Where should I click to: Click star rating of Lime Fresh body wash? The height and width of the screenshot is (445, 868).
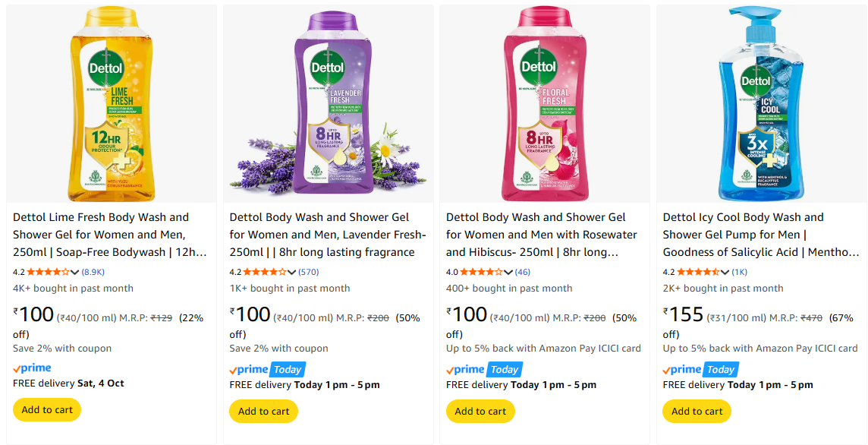[49, 272]
